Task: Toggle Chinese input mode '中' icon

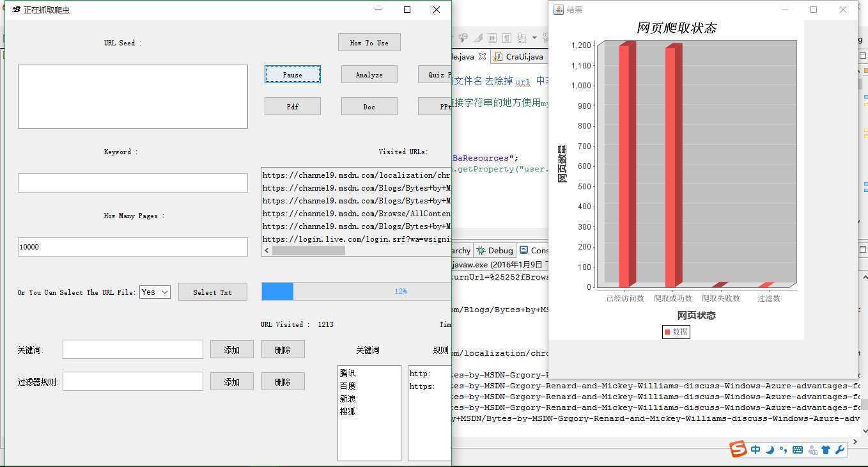Action: [756, 450]
